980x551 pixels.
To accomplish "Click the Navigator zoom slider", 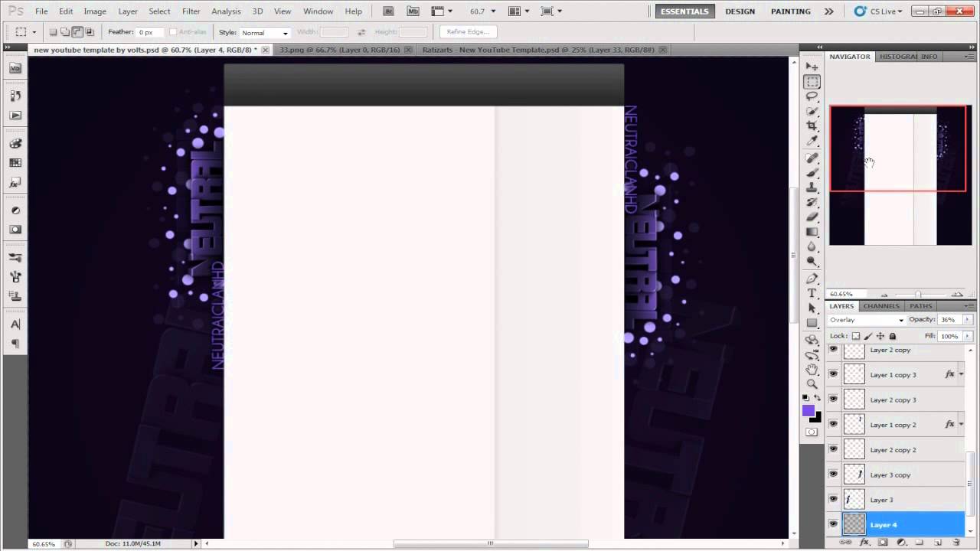I will 918,295.
